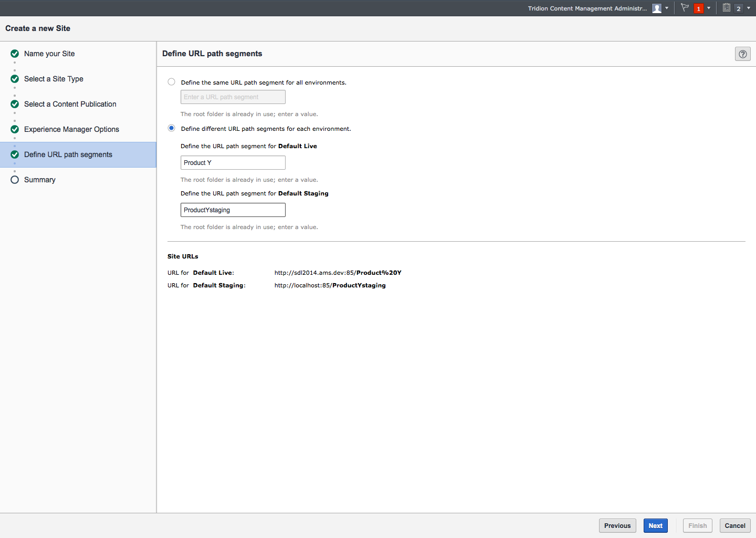Click the user profile avatar icon
The height and width of the screenshot is (538, 756).
pyautogui.click(x=656, y=8)
